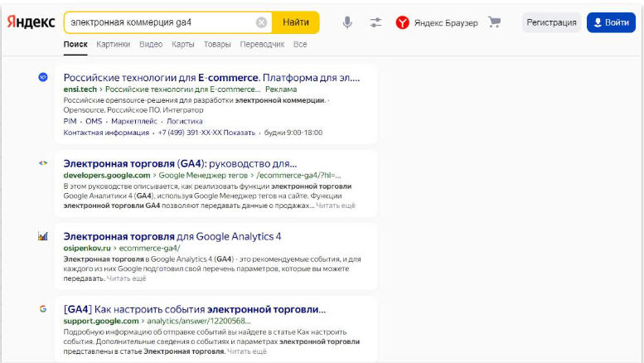The width and height of the screenshot is (644, 363).
Task: Click the developers.google.com favicon
Action: click(43, 163)
